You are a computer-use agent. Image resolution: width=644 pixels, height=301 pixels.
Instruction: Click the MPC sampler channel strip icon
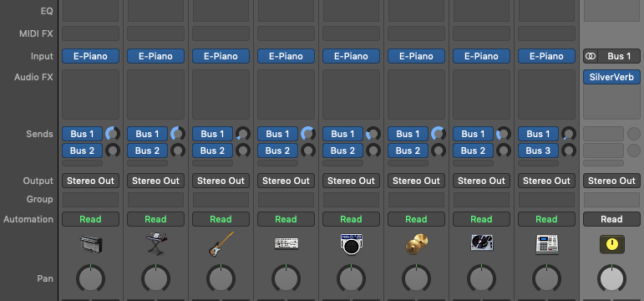(546, 244)
